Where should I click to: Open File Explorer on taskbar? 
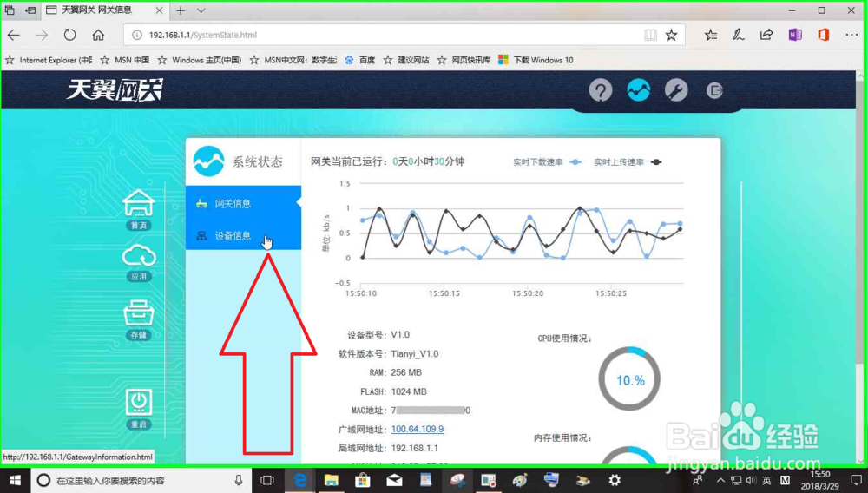coord(331,480)
